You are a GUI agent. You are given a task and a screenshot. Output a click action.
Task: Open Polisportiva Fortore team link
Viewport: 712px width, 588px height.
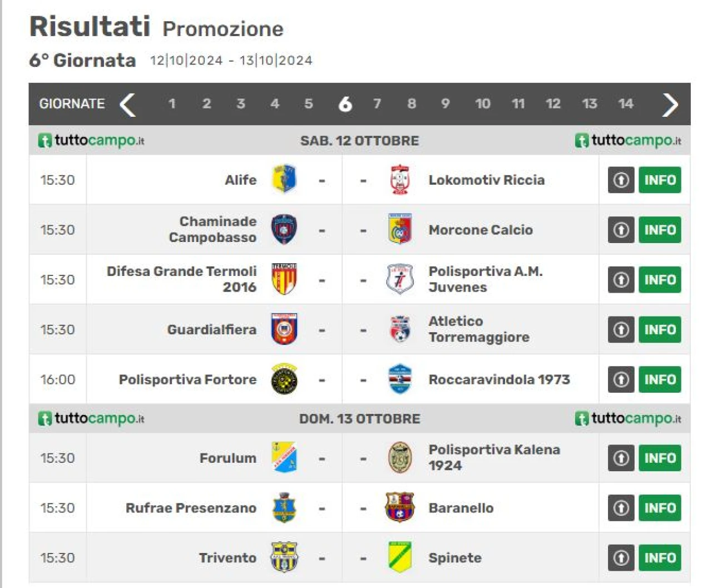pyautogui.click(x=187, y=379)
